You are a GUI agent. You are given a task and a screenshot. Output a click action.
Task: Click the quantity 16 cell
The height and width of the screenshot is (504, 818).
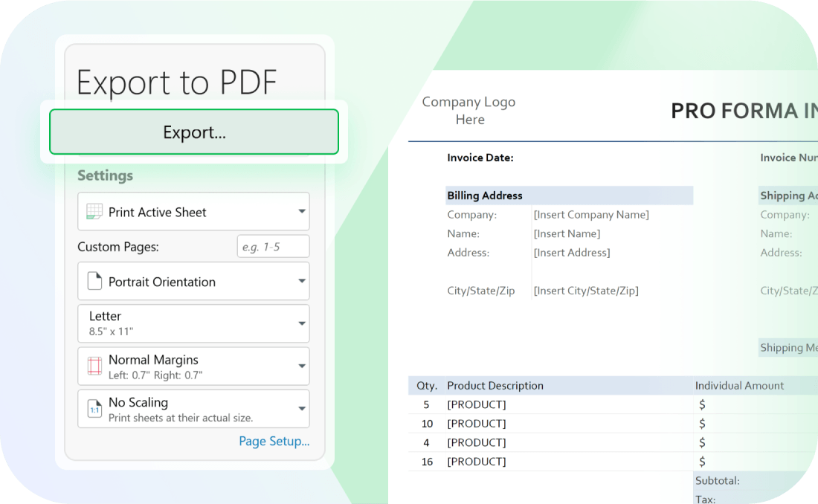click(427, 462)
